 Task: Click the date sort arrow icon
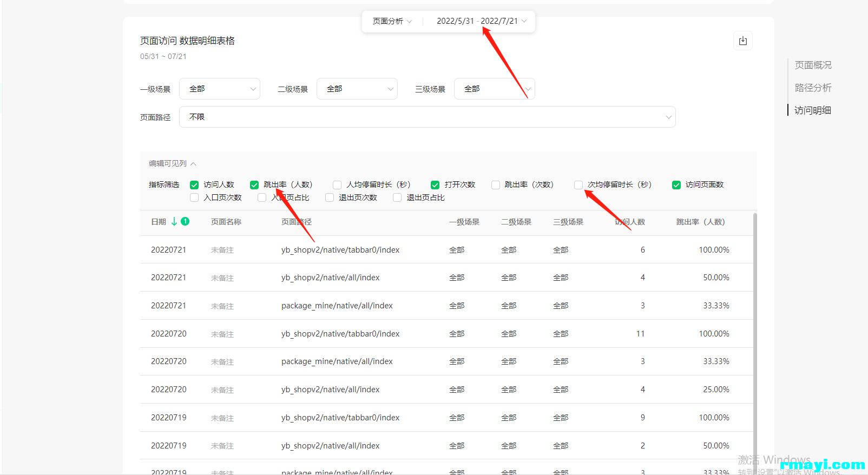(x=174, y=221)
